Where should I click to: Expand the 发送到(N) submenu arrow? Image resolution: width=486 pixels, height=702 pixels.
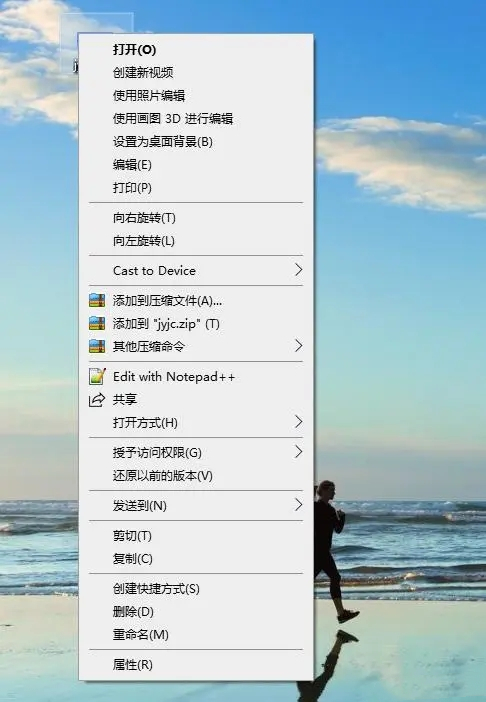click(x=298, y=505)
